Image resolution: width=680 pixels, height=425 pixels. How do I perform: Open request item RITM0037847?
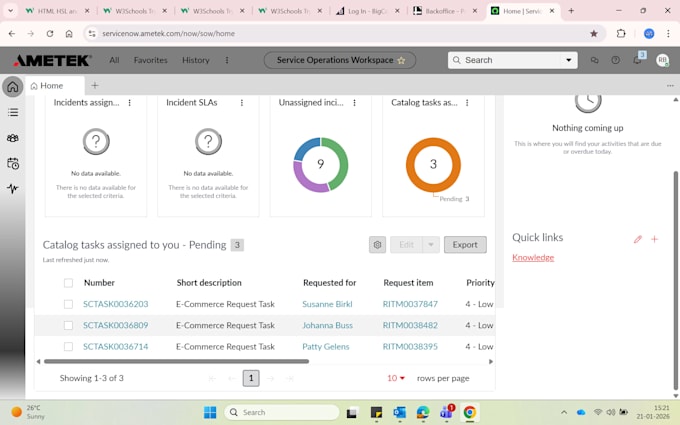pyautogui.click(x=410, y=304)
